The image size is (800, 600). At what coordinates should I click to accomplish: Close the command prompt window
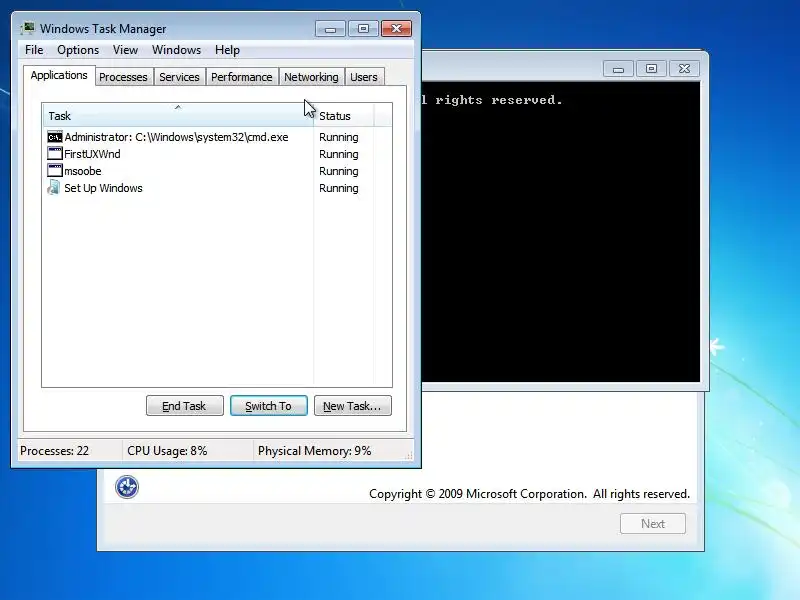pos(684,68)
